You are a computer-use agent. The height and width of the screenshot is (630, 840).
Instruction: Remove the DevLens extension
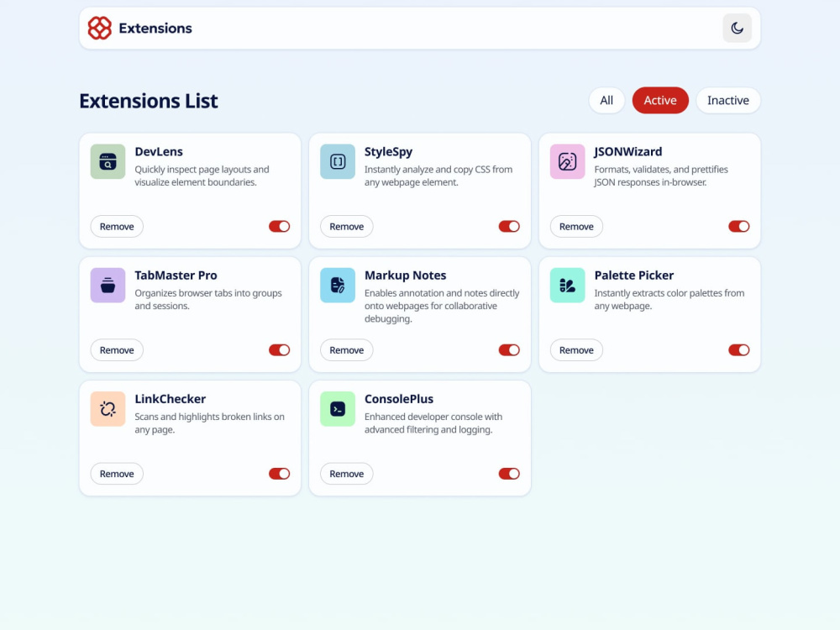point(117,226)
